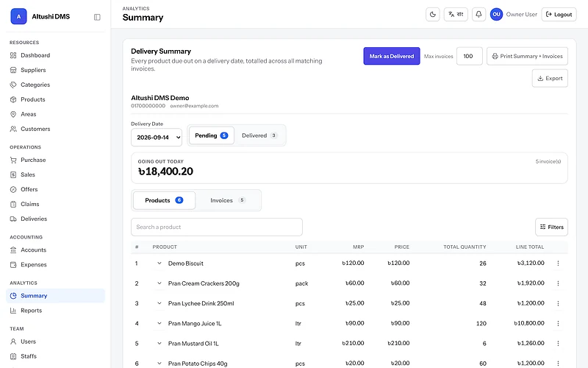Open the Filters button
Viewport: 588px width, 368px height.
(552, 227)
